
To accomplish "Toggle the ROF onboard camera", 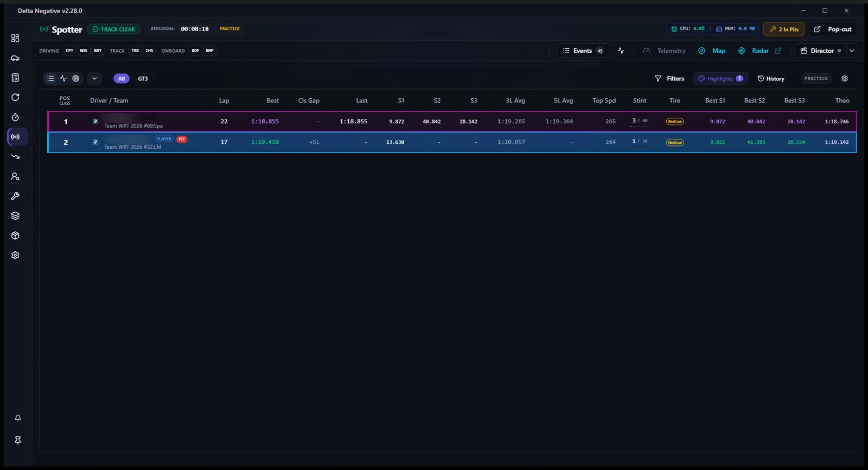I will [195, 50].
